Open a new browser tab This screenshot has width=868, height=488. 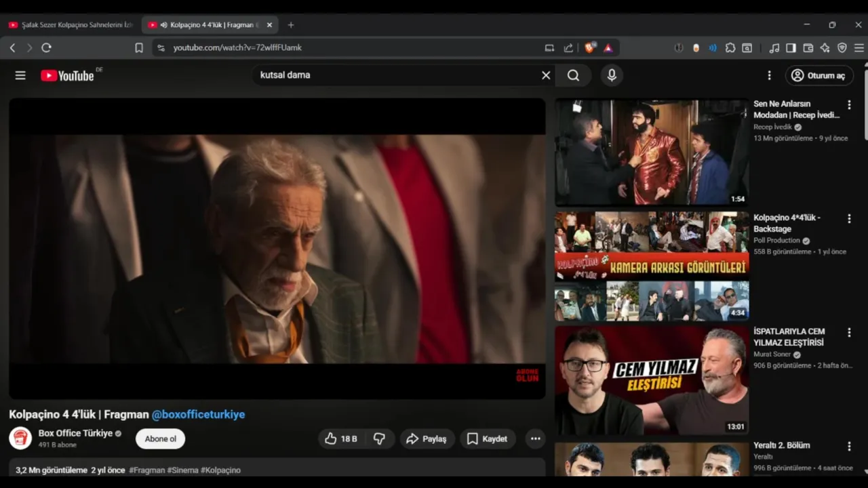[291, 25]
